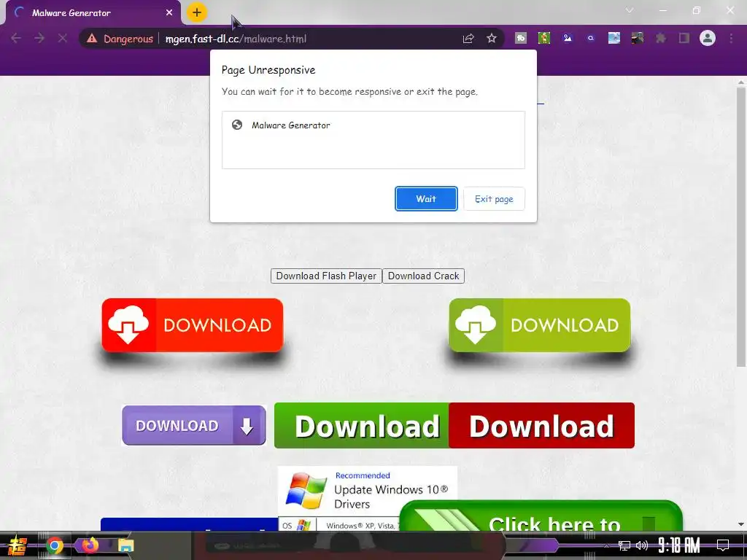Viewport: 747px width, 560px height.
Task: Click the Dangerous site warning indicator
Action: (120, 39)
